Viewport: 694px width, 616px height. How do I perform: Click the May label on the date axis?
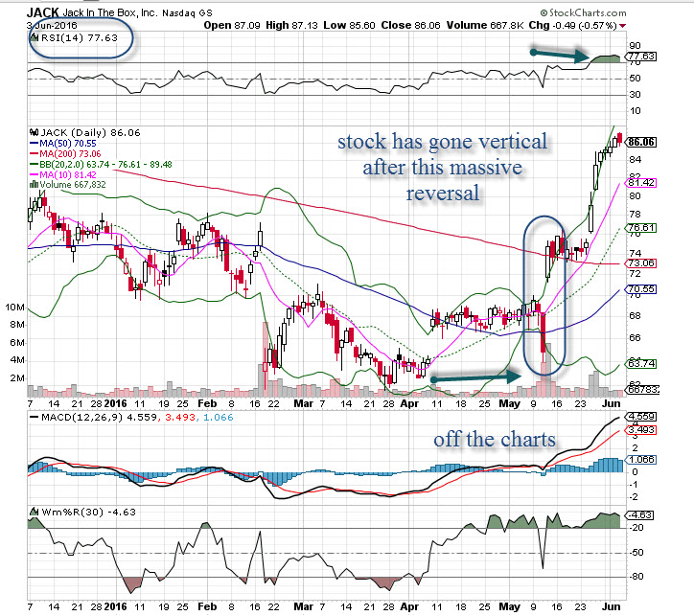click(507, 403)
